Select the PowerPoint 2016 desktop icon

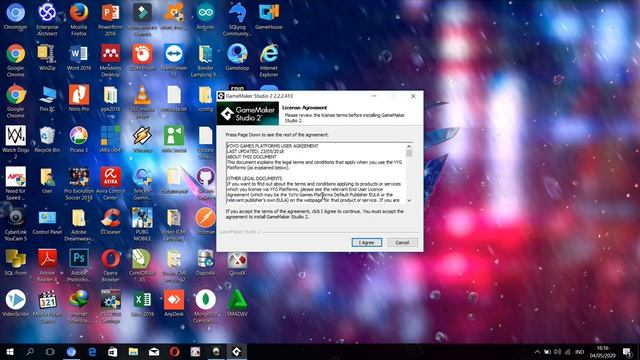tap(110, 19)
